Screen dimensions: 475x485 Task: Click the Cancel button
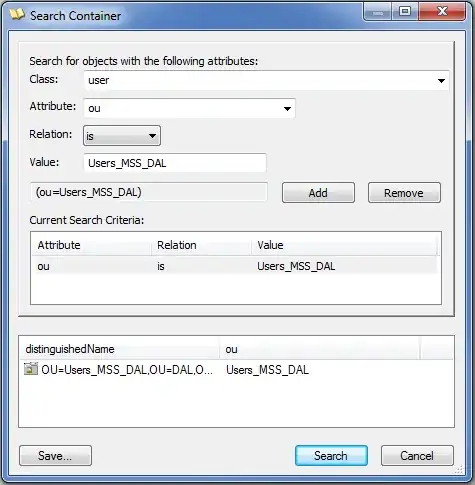pyautogui.click(x=417, y=456)
